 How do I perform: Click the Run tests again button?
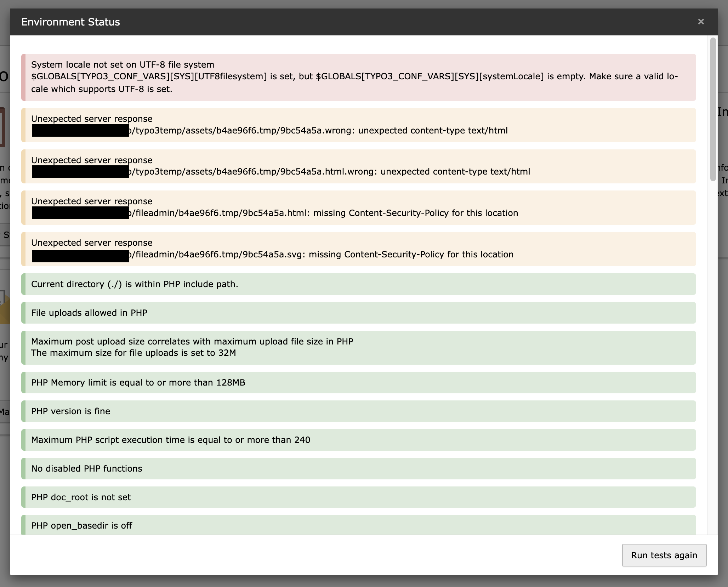[x=664, y=555]
